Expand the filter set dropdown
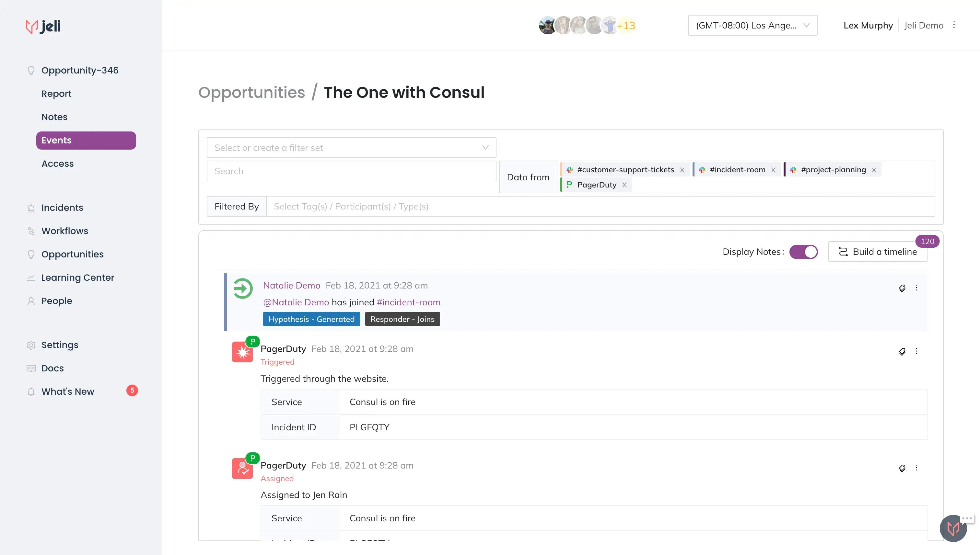Image resolution: width=980 pixels, height=555 pixels. point(351,148)
